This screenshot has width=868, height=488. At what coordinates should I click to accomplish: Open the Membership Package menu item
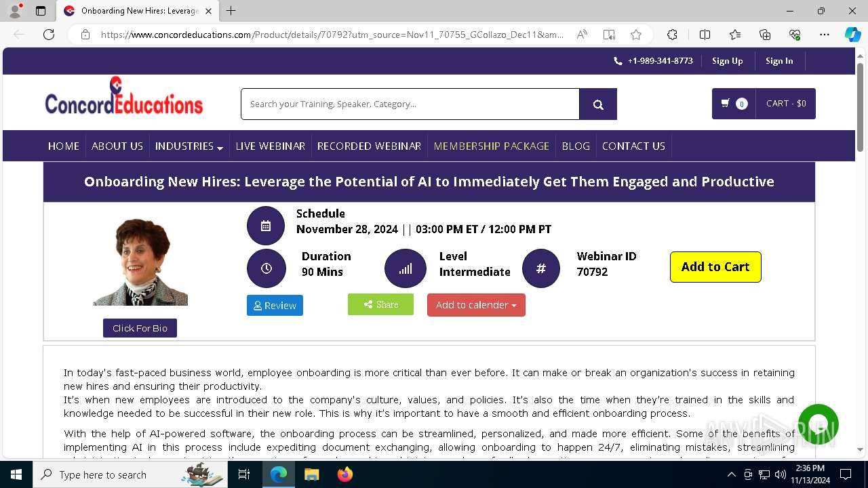pos(492,146)
